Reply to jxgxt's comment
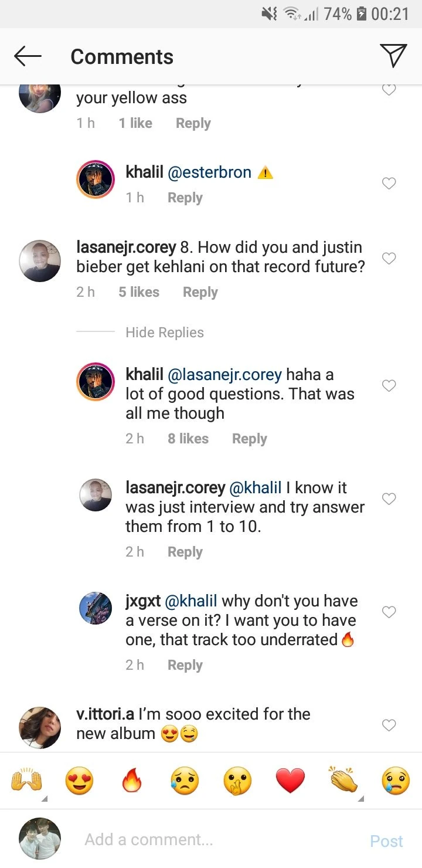 [x=185, y=665]
